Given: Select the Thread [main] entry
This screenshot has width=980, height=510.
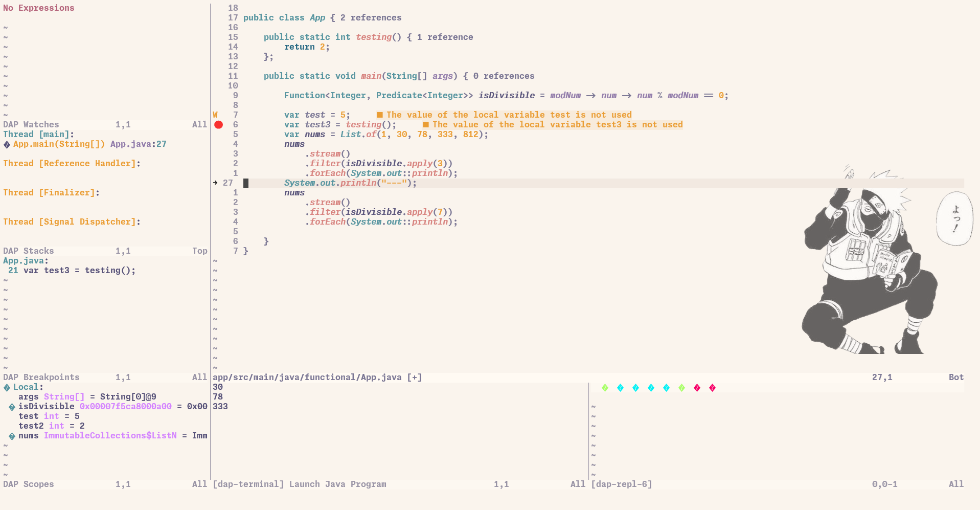Looking at the screenshot, I should coord(39,134).
